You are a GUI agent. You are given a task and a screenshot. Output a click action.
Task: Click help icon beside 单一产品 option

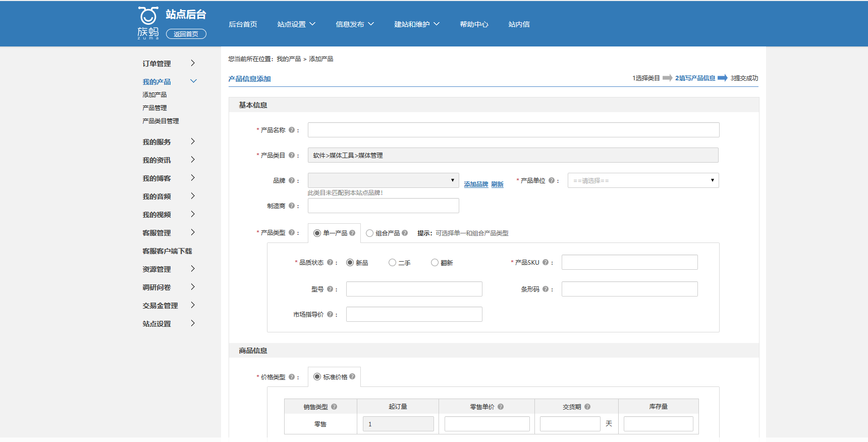tap(352, 233)
